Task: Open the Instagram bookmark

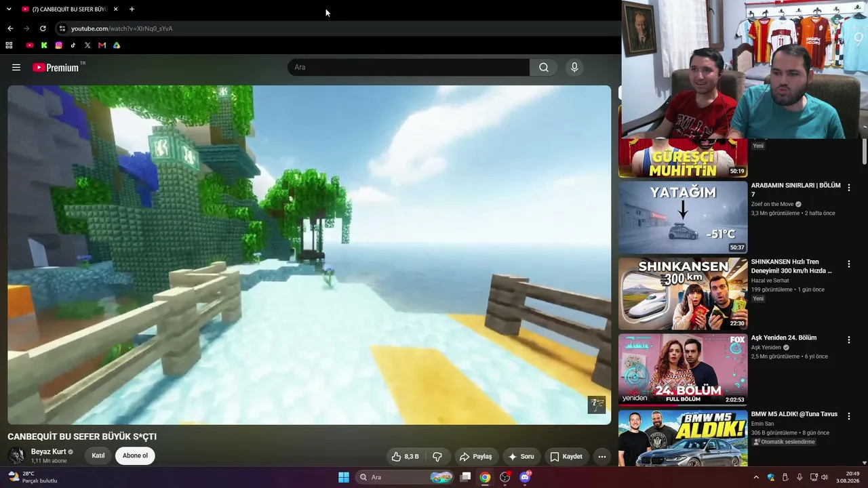Action: (59, 45)
